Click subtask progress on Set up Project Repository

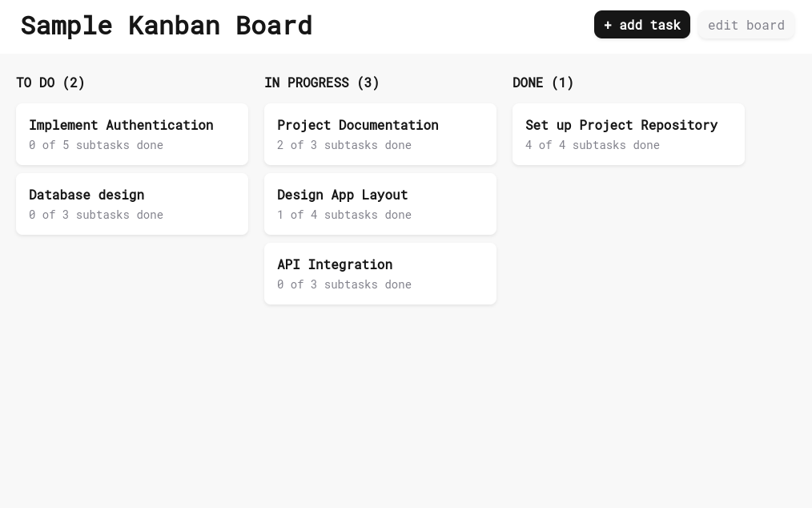point(593,144)
